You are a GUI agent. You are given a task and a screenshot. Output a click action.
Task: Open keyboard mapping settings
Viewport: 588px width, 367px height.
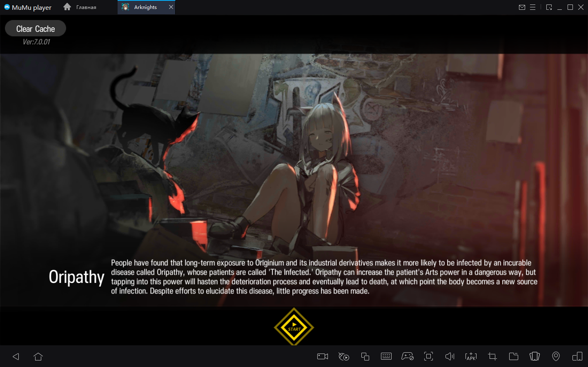[386, 356]
